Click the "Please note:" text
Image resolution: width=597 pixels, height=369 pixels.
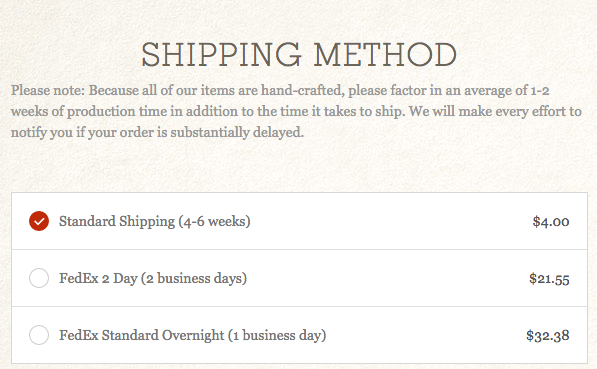[x=48, y=91]
